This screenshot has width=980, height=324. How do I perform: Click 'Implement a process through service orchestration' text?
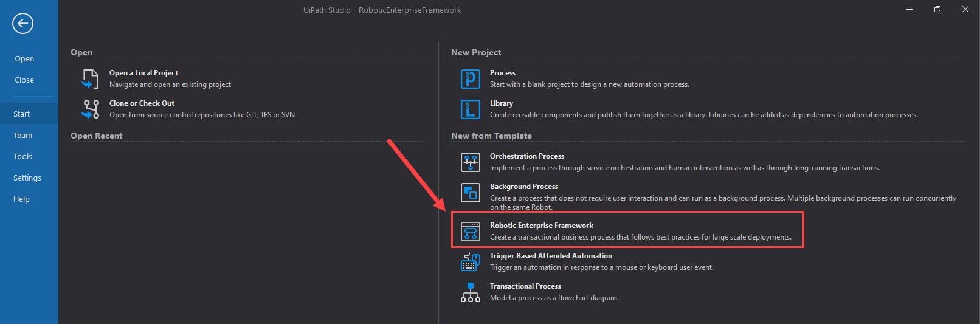[685, 168]
